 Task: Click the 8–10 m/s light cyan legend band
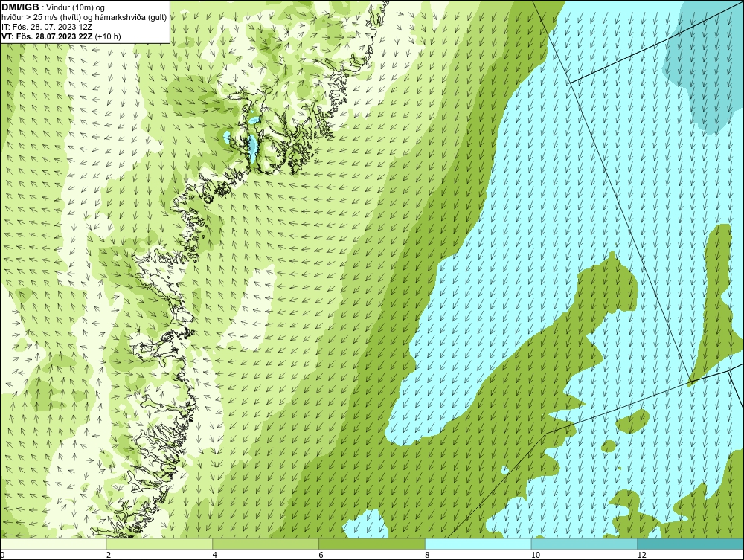pos(478,544)
